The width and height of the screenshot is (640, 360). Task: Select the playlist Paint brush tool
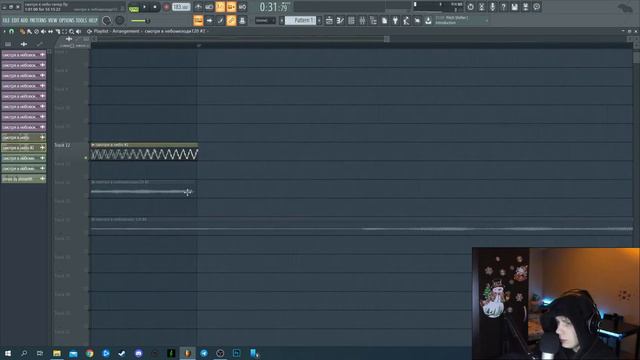29,31
